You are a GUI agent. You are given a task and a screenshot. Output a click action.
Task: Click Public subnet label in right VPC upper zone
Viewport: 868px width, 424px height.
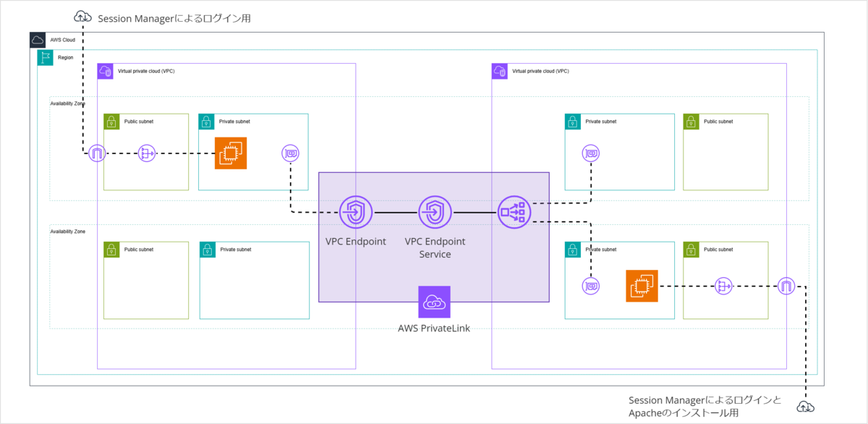coord(718,122)
